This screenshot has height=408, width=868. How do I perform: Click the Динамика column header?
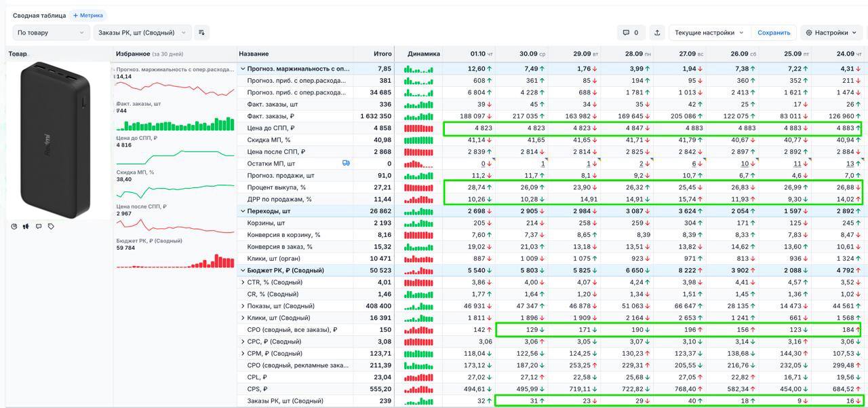coord(424,54)
